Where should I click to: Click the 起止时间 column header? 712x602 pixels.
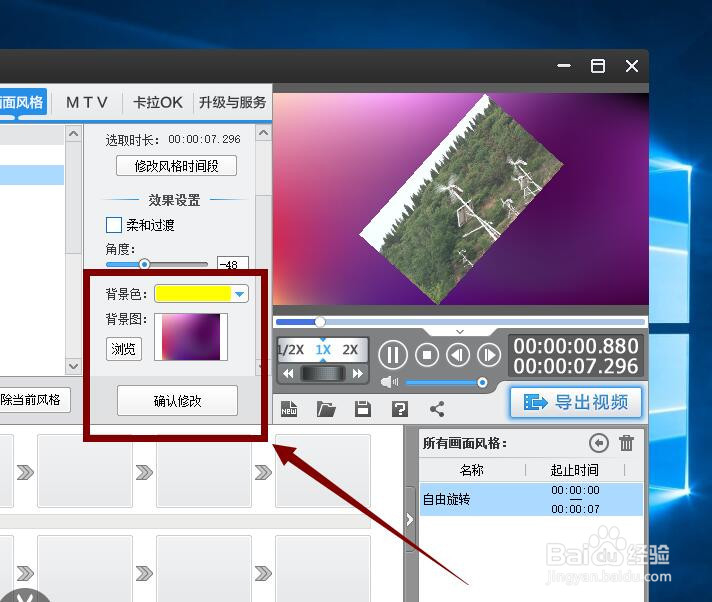574,470
